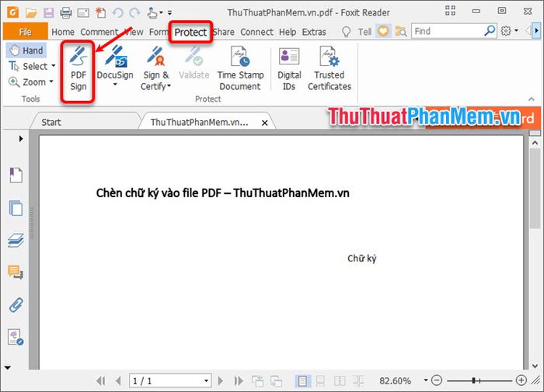The image size is (544, 392).
Task: Click the Sign & Certify tool
Action: [x=155, y=68]
